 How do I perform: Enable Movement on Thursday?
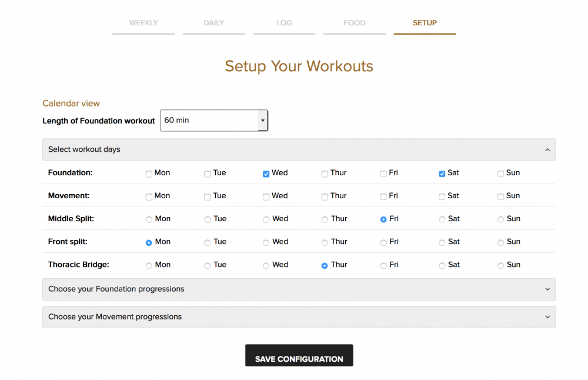point(325,196)
